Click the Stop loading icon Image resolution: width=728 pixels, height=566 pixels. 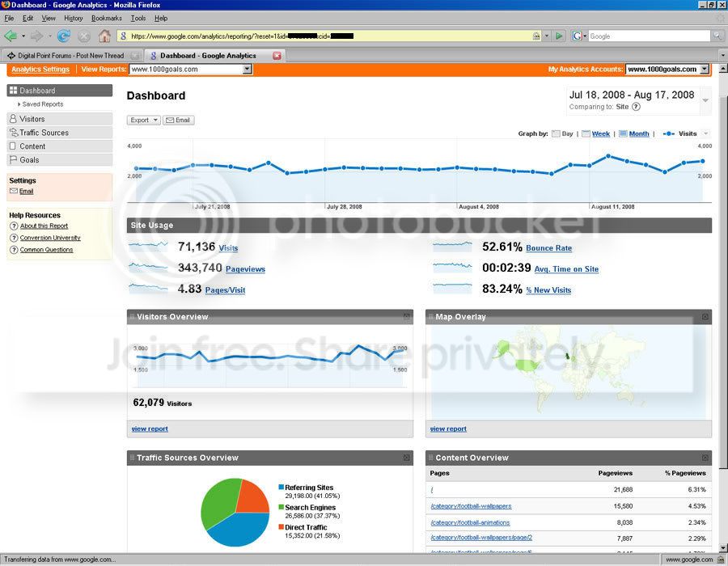coord(84,36)
